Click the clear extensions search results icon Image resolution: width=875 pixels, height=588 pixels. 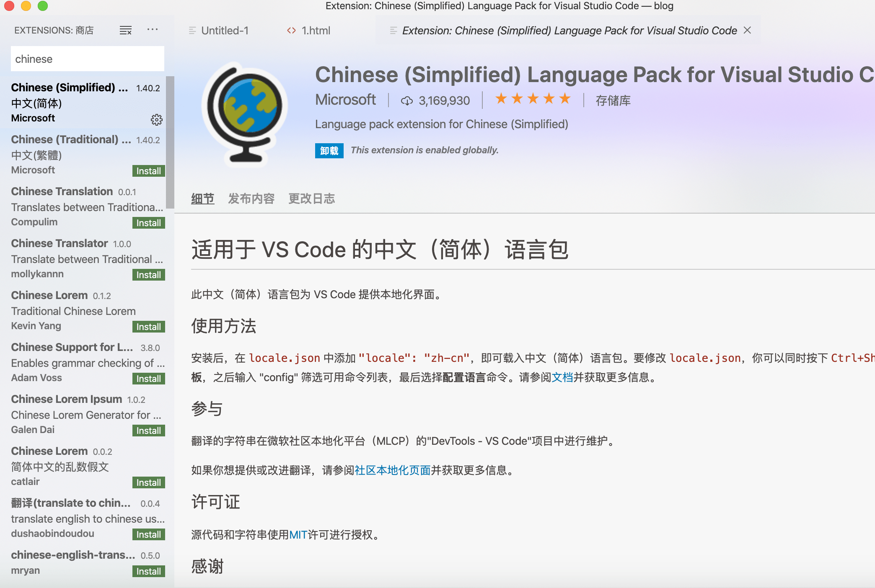125,30
